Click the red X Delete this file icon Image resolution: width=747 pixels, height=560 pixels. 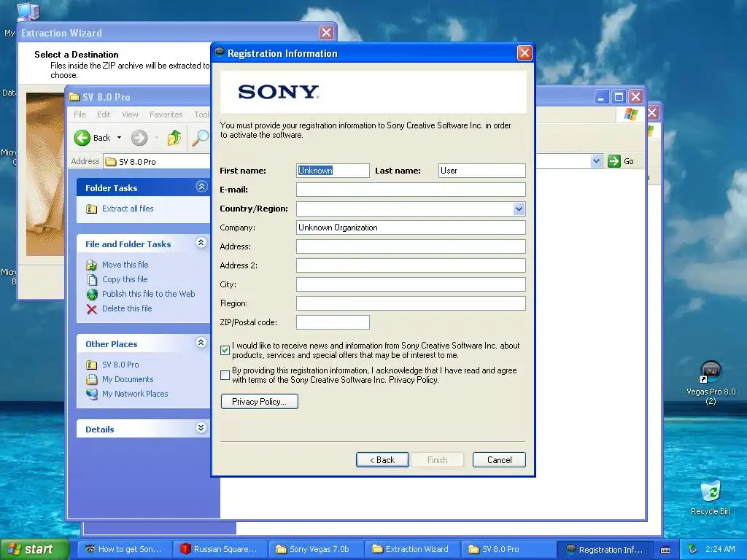click(91, 309)
